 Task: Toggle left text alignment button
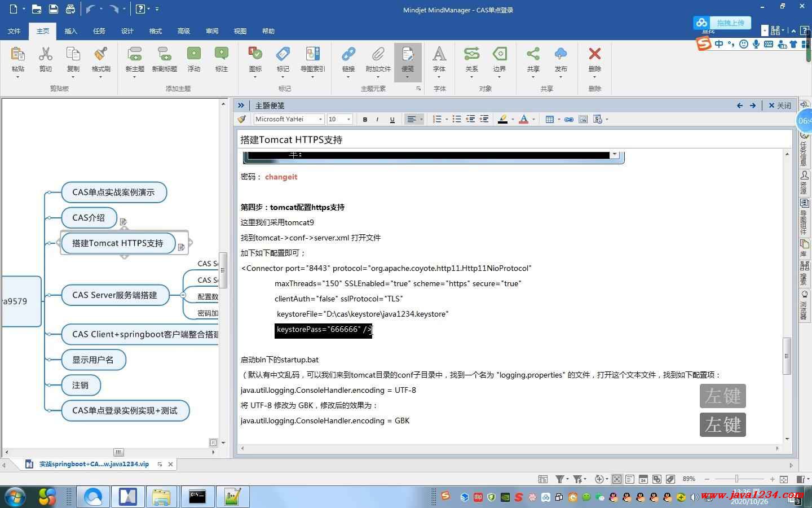coord(412,119)
